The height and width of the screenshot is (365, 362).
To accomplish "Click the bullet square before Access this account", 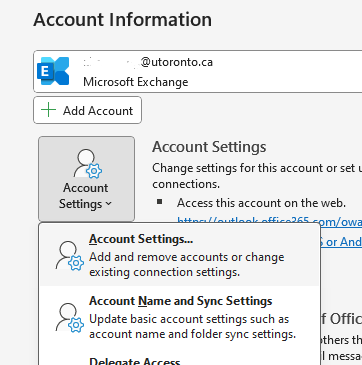I will tap(160, 201).
